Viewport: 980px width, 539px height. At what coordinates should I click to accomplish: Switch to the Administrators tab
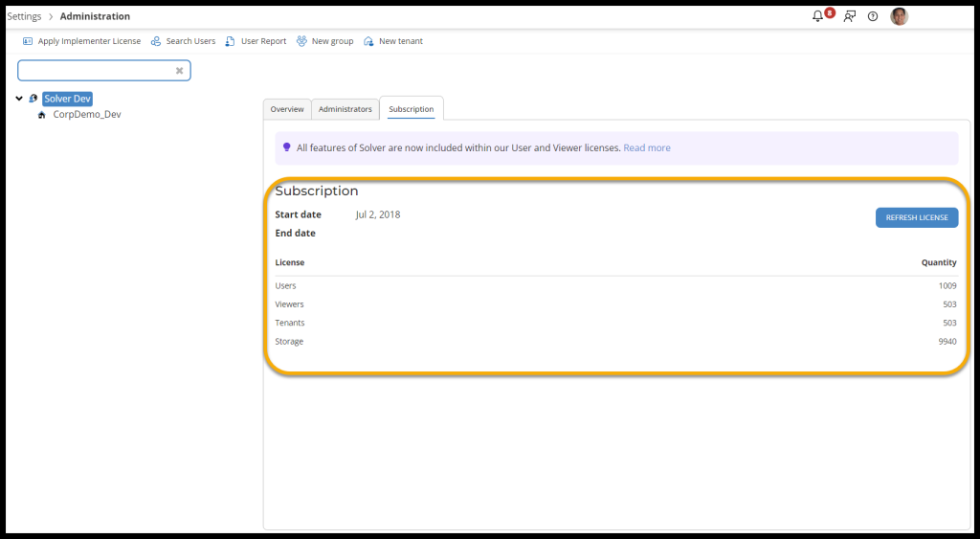pyautogui.click(x=345, y=109)
